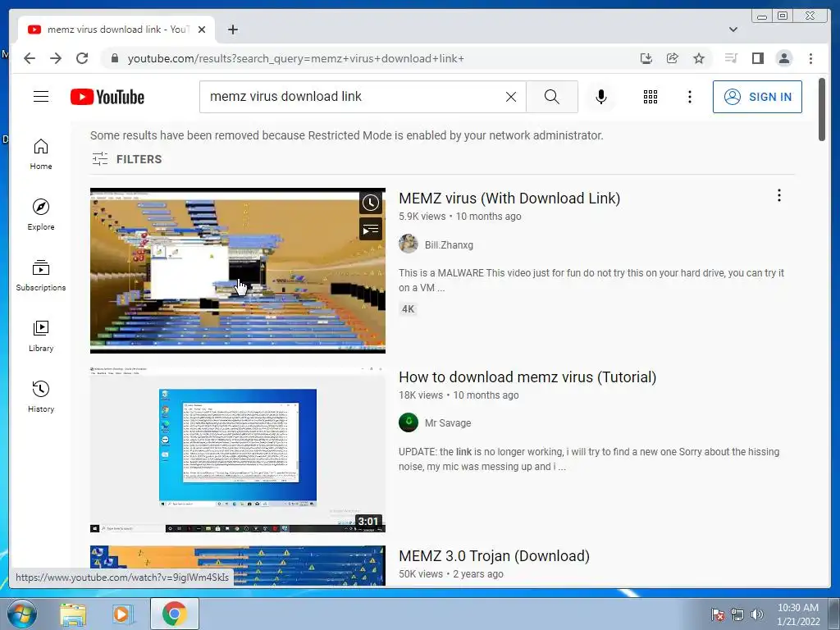This screenshot has height=630, width=840.
Task: Open network status tray icon
Action: (737, 614)
